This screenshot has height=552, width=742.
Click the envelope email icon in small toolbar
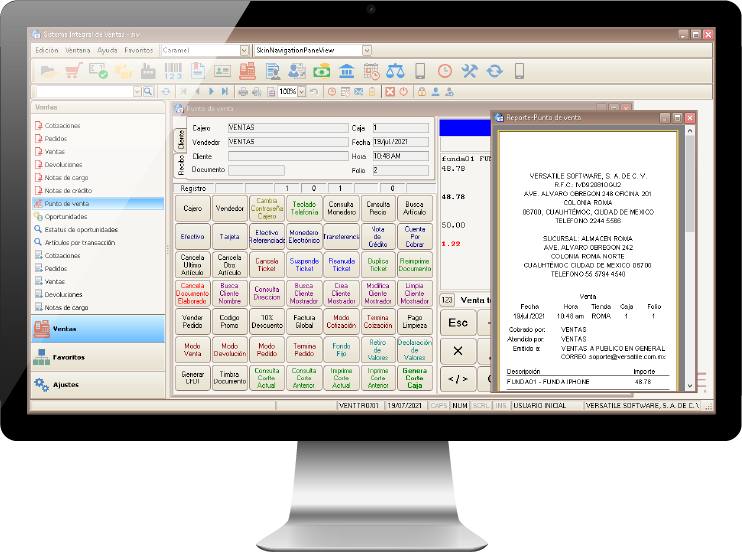click(x=359, y=92)
